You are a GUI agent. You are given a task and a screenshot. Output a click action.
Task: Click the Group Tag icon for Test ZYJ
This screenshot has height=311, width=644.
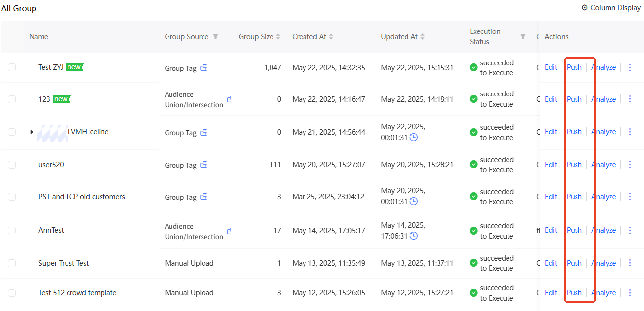pos(203,68)
